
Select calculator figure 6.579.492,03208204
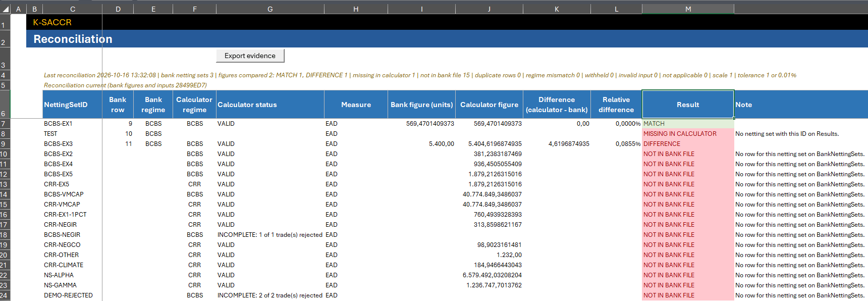(x=489, y=275)
